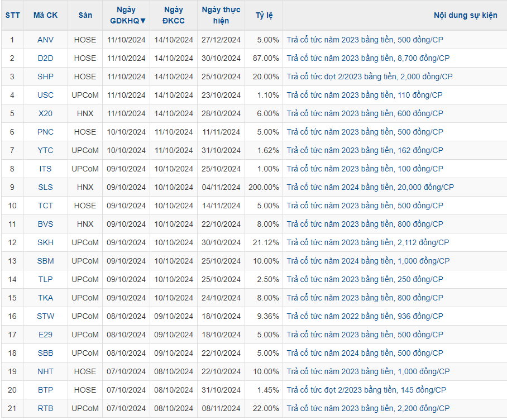Image resolution: width=507 pixels, height=420 pixels.
Task: Open STW 936 đồng/CP dividend event
Action: point(365,316)
